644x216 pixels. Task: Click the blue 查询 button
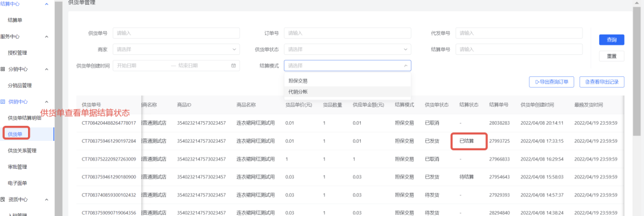pyautogui.click(x=612, y=40)
